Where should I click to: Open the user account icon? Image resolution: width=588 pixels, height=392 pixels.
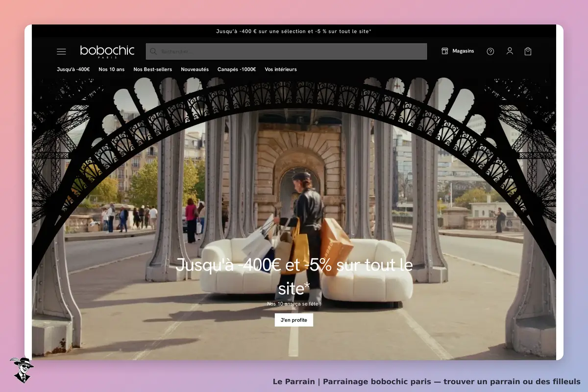(510, 51)
